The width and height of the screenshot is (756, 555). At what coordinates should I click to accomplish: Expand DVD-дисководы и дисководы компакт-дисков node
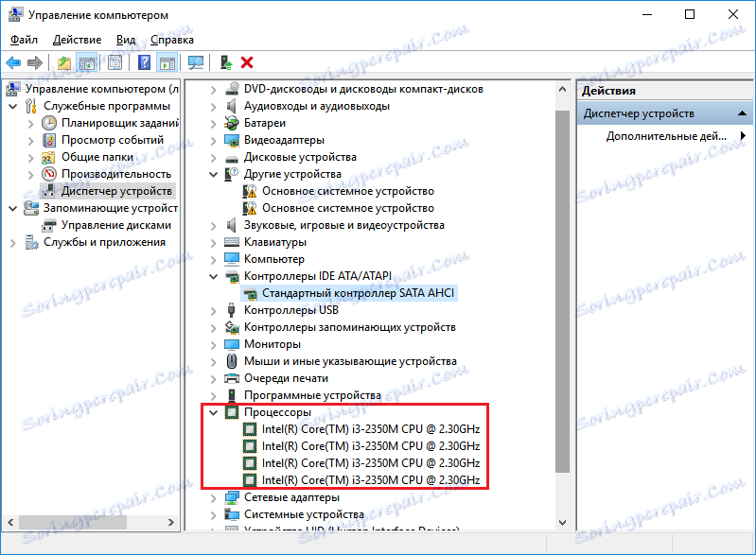(214, 90)
